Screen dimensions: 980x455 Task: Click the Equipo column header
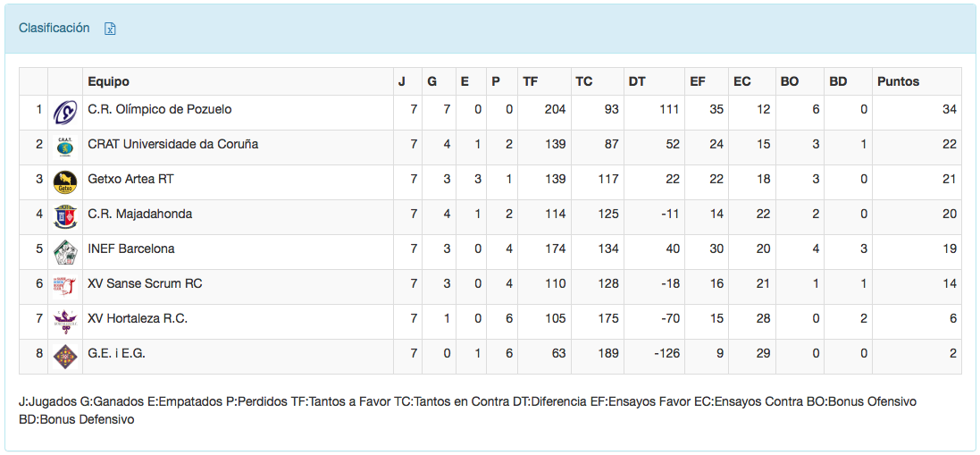[x=108, y=81]
